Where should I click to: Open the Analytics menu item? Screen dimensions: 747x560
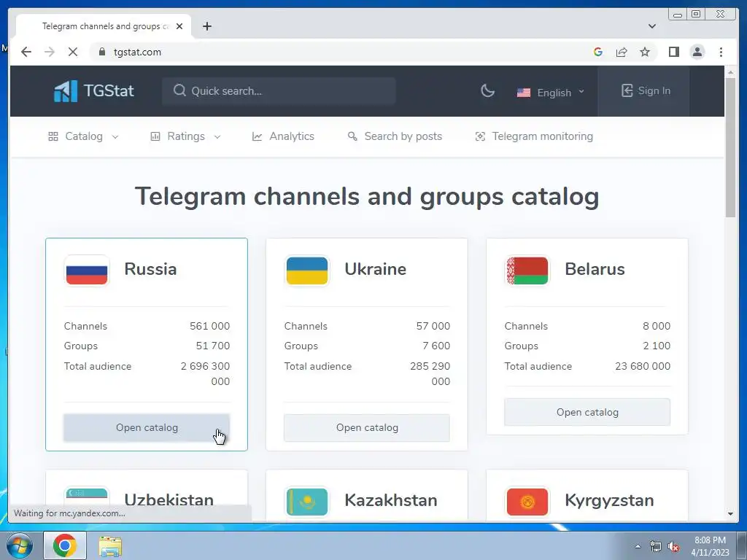tap(283, 136)
